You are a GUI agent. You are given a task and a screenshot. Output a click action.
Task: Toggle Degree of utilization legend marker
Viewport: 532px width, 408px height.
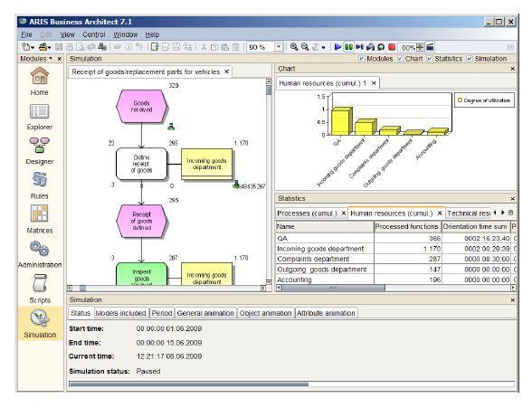(460, 100)
